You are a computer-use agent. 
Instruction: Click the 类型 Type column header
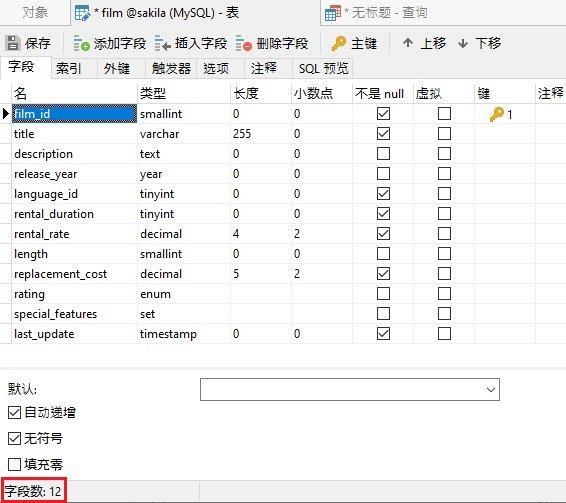click(184, 94)
